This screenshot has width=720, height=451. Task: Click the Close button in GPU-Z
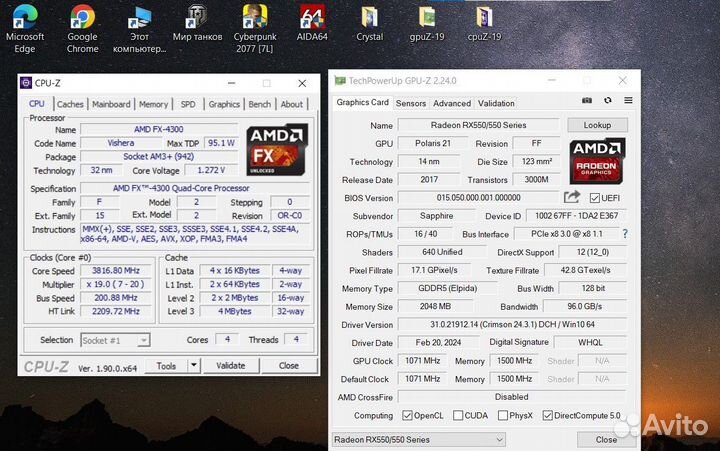click(x=606, y=440)
